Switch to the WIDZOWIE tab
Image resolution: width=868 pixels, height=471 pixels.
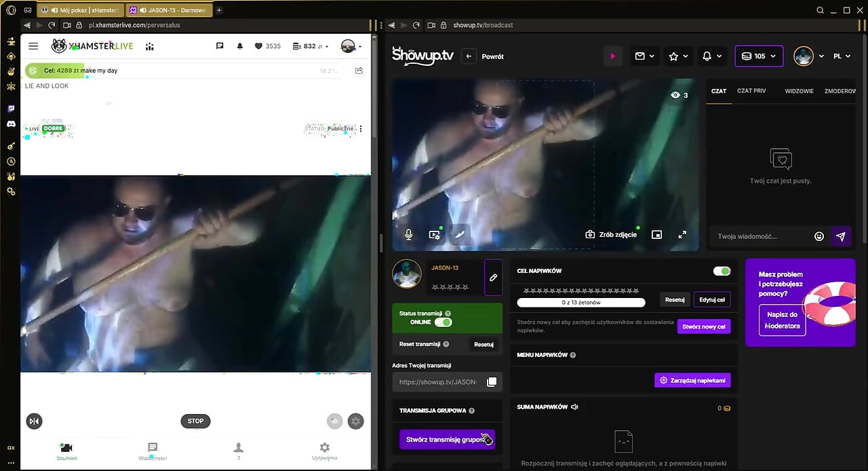pyautogui.click(x=799, y=91)
